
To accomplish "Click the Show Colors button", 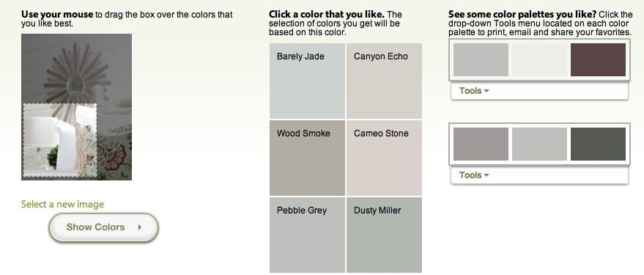I will (x=103, y=227).
